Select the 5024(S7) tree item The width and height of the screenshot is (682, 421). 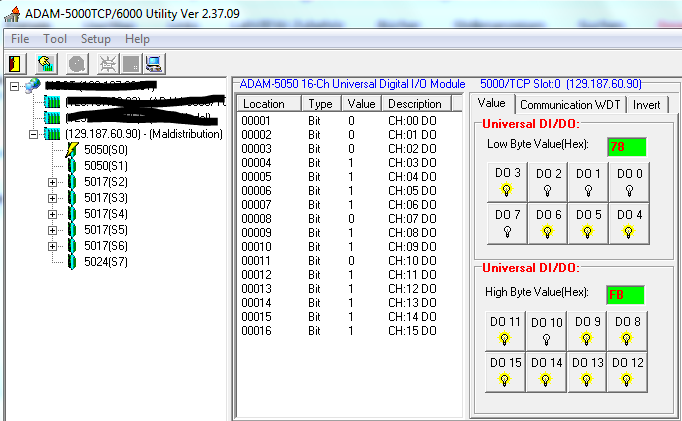(106, 262)
